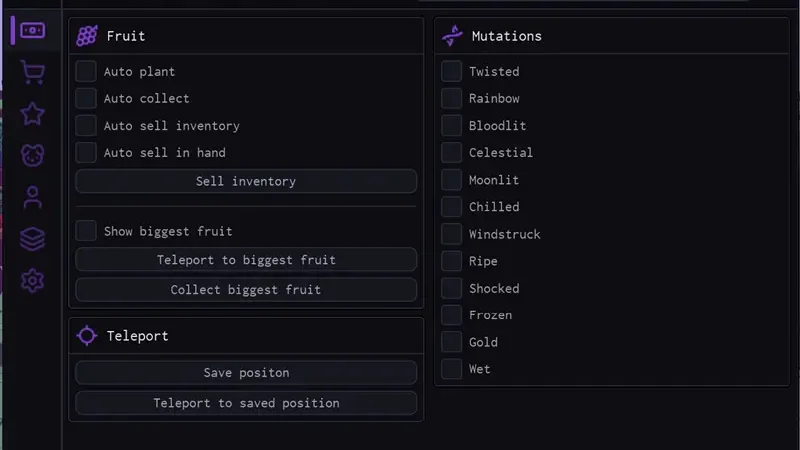Viewport: 800px width, 450px height.
Task: Click the Save positon button
Action: 246,373
